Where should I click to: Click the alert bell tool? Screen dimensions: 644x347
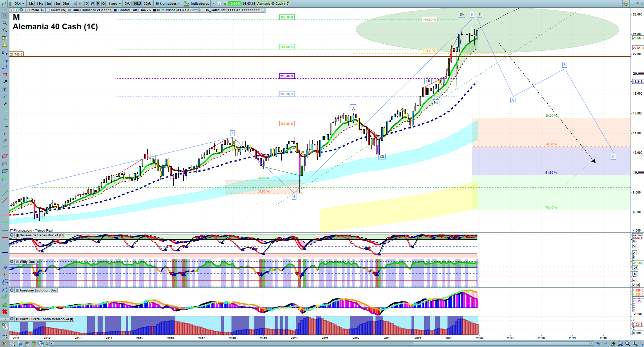5,45
